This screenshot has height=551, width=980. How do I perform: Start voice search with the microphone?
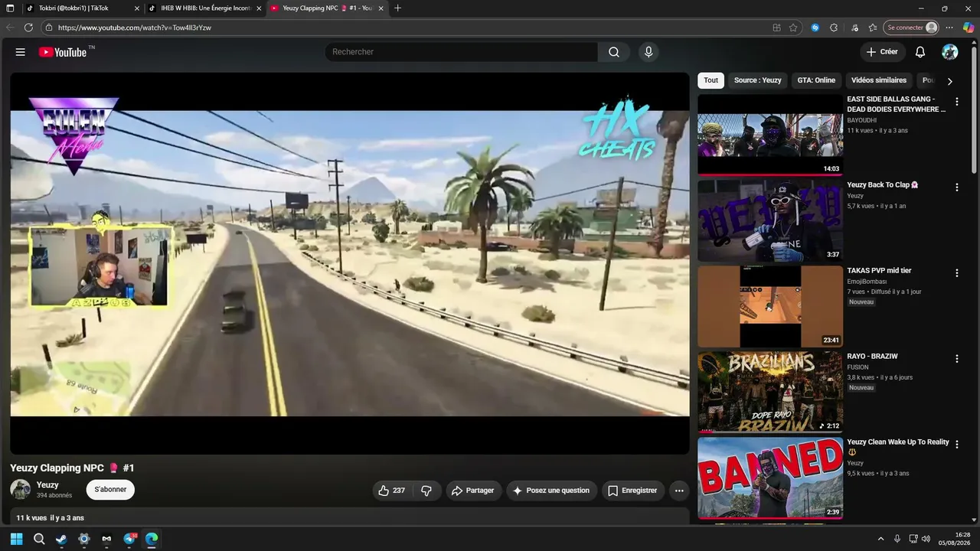coord(648,52)
